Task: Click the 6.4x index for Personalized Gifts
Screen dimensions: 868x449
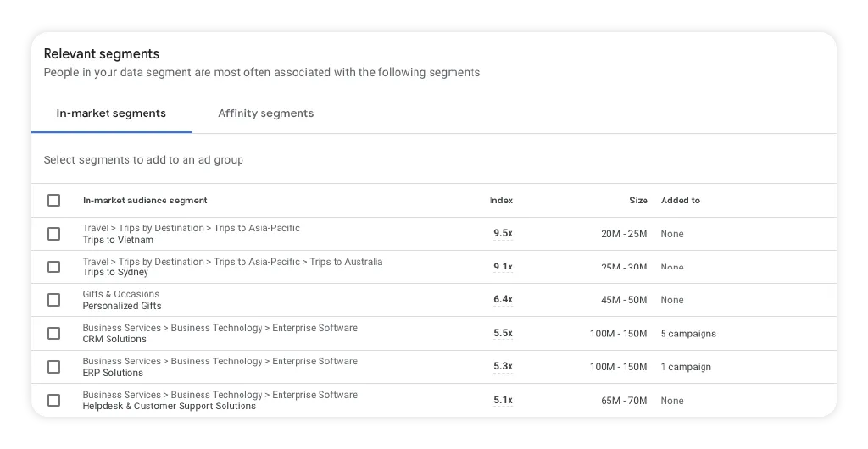Action: 503,299
